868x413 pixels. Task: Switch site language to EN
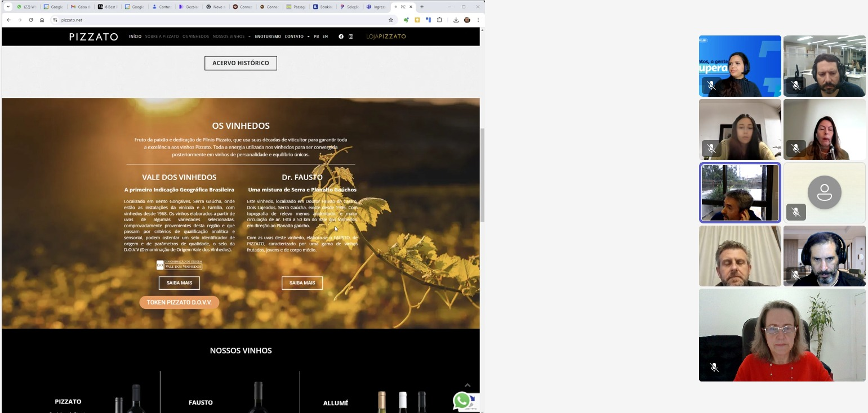(325, 37)
